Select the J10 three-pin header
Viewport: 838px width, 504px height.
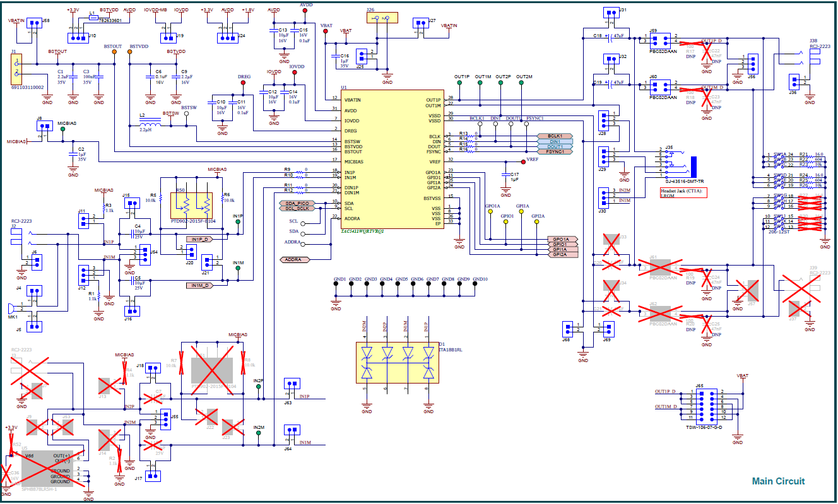coord(78,38)
